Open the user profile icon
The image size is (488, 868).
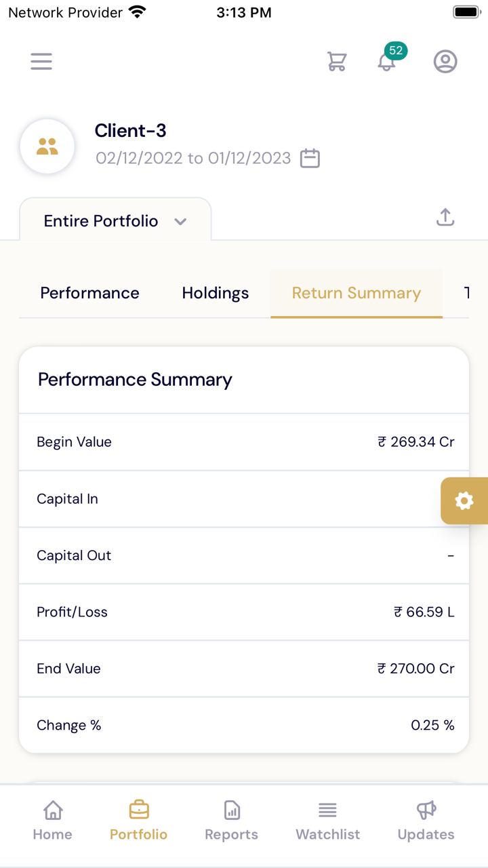[x=445, y=62]
